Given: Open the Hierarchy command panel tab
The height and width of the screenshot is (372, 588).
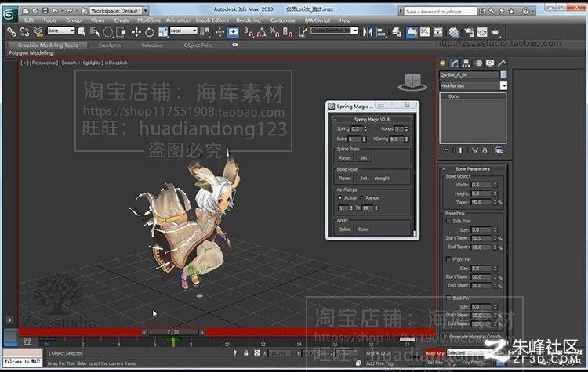Looking at the screenshot, I should pos(466,63).
